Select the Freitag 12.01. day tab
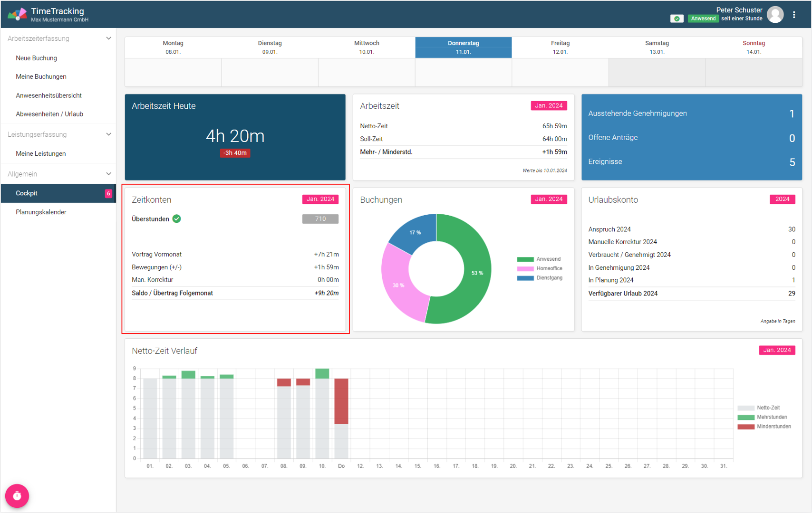The height and width of the screenshot is (513, 812). pyautogui.click(x=560, y=47)
